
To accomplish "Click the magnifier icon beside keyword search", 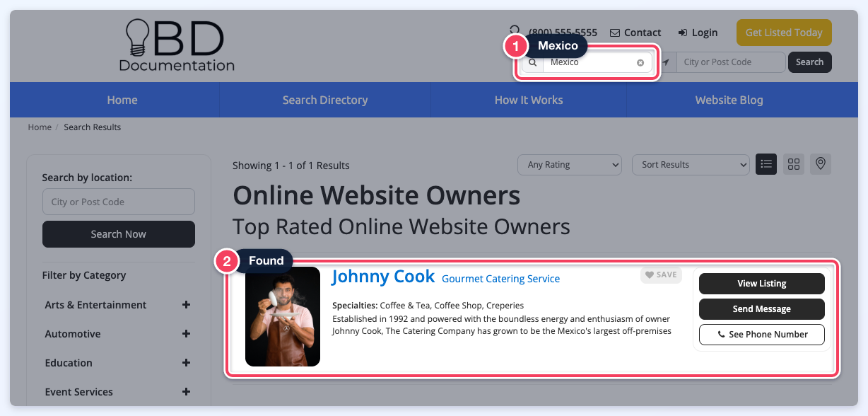I will coord(532,62).
